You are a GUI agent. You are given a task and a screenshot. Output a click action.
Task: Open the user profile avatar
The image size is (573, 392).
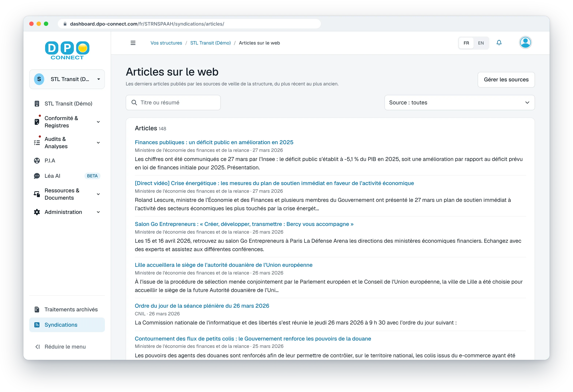point(525,43)
